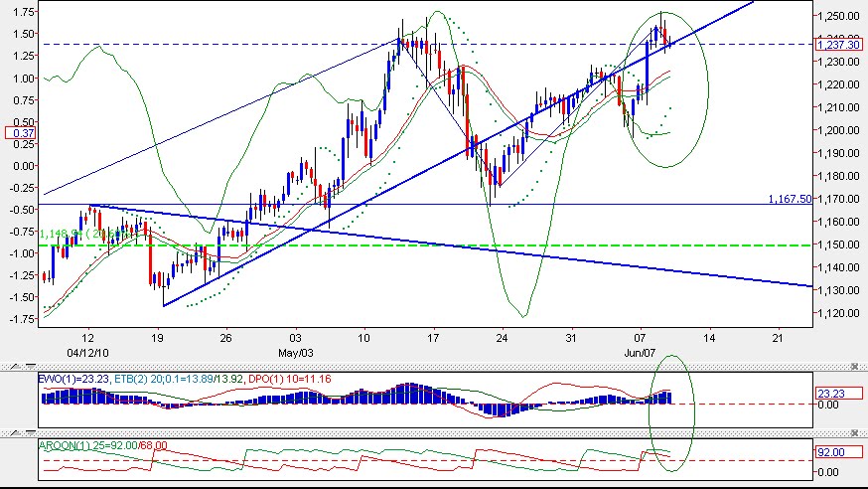Click the 1,237.30 current price marker

tap(838, 45)
